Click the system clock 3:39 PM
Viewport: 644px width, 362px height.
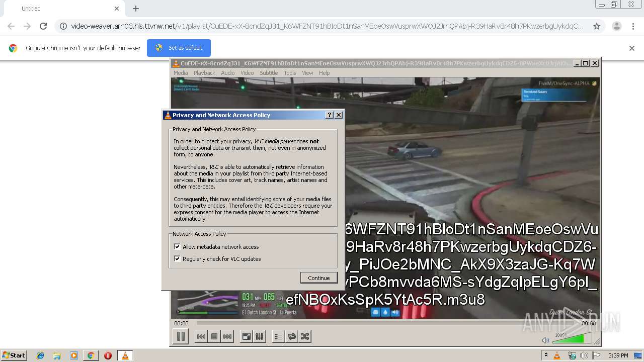618,355
